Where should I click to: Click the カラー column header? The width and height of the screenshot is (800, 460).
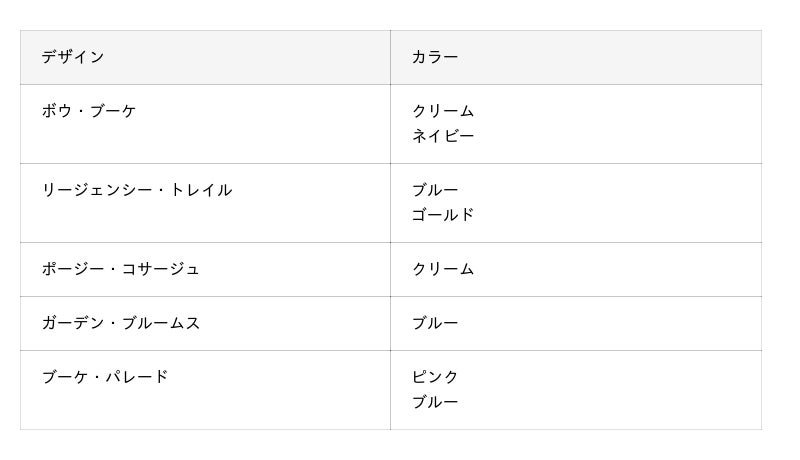435,57
